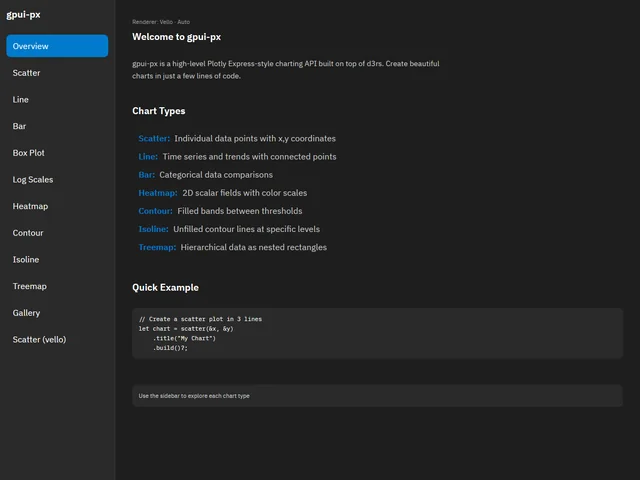Image resolution: width=640 pixels, height=480 pixels.
Task: Click the 'Heatmap:' chart type label
Action: pyautogui.click(x=158, y=193)
